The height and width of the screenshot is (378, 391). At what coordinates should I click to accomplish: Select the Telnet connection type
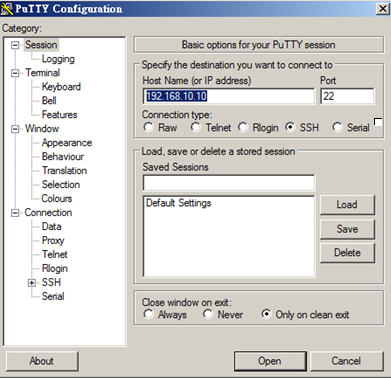click(x=196, y=127)
